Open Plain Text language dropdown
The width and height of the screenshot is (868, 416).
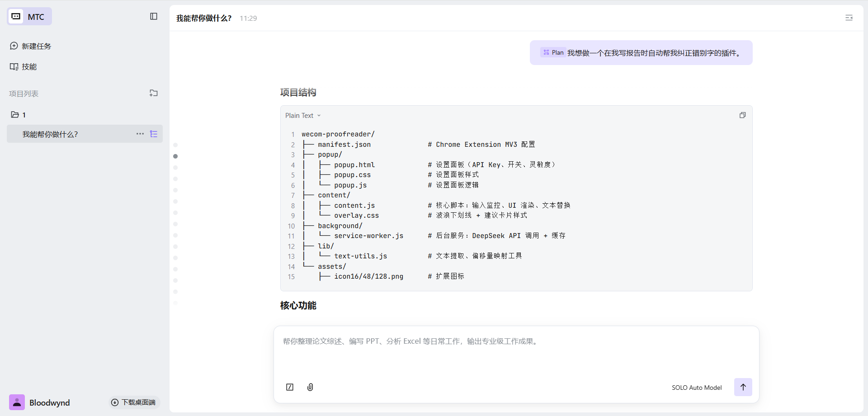(303, 116)
